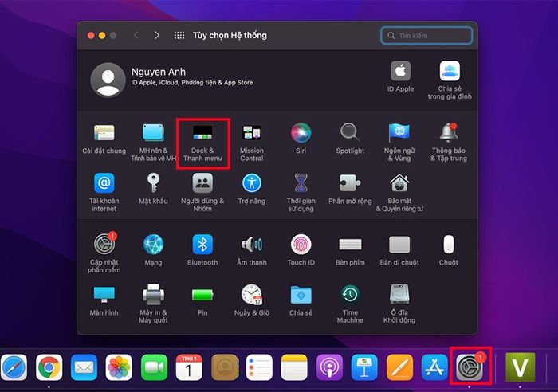Viewport: 558px width, 392px height.
Task: Open Mail from the Dock
Action: [x=84, y=367]
